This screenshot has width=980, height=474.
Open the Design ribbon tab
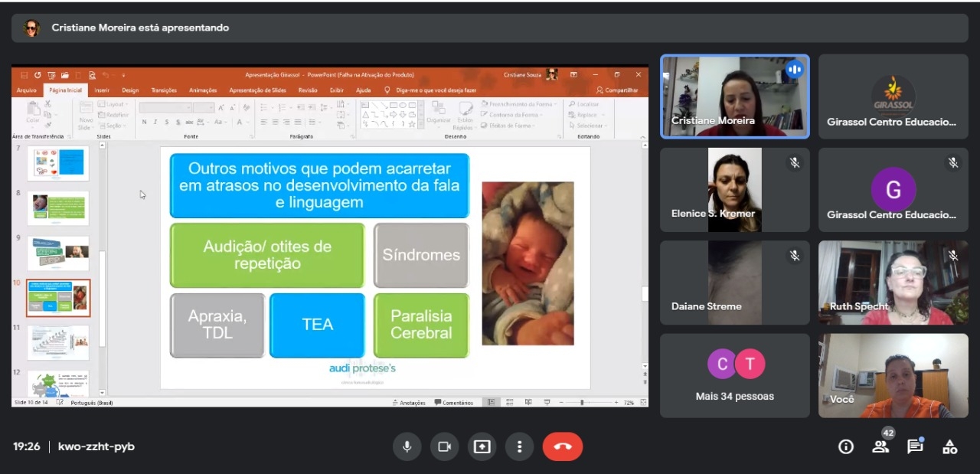click(130, 90)
